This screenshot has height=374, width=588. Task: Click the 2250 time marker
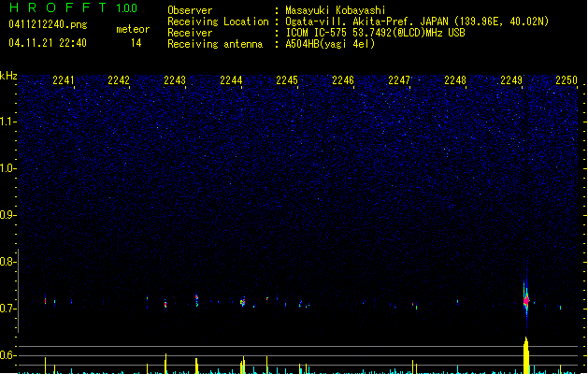tap(566, 80)
